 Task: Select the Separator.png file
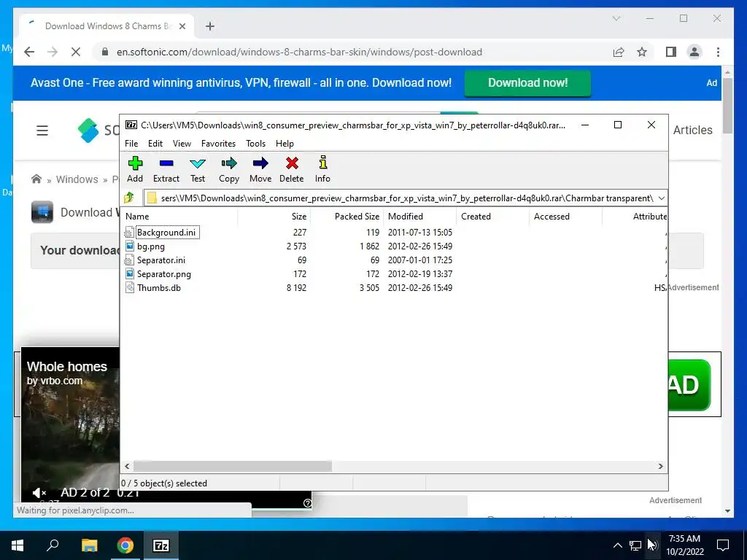164,274
